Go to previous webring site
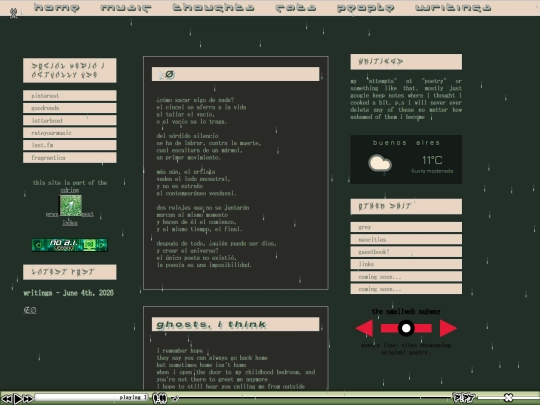Image resolution: width=540 pixels, height=405 pixels. pos(52,214)
